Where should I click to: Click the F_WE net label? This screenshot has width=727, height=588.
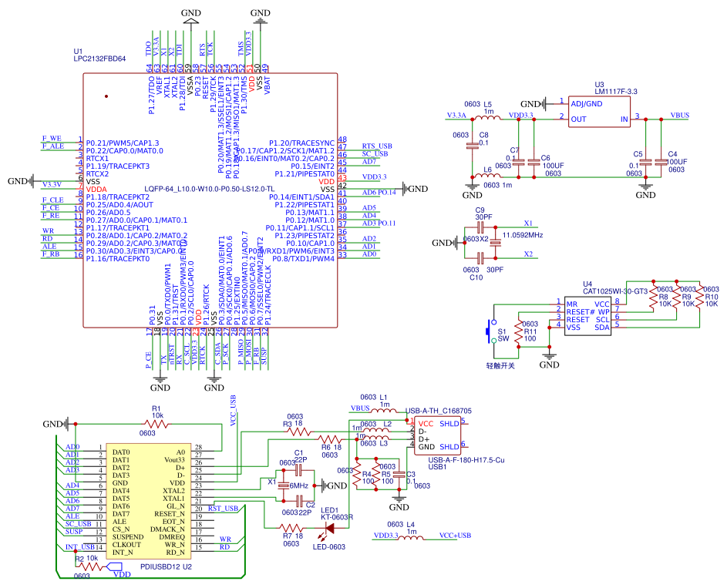pyautogui.click(x=52, y=138)
